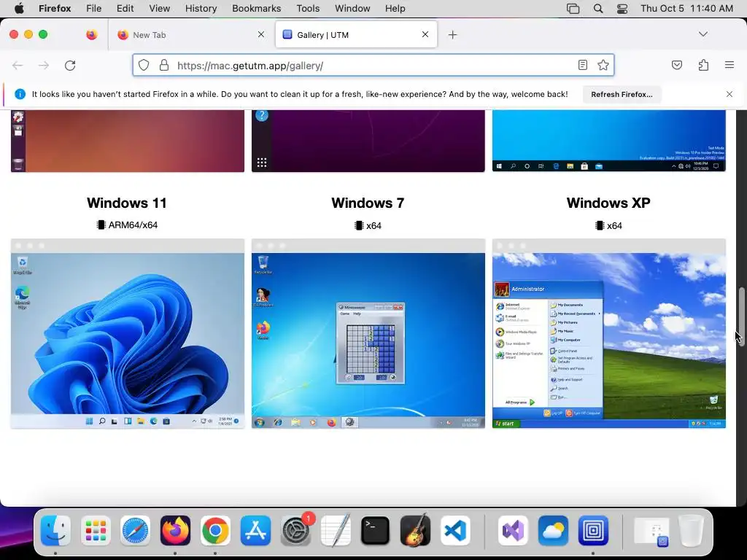Screen dimensions: 747x560
Task: Open Visual Studio purple icon in Dock
Action: pos(513,530)
